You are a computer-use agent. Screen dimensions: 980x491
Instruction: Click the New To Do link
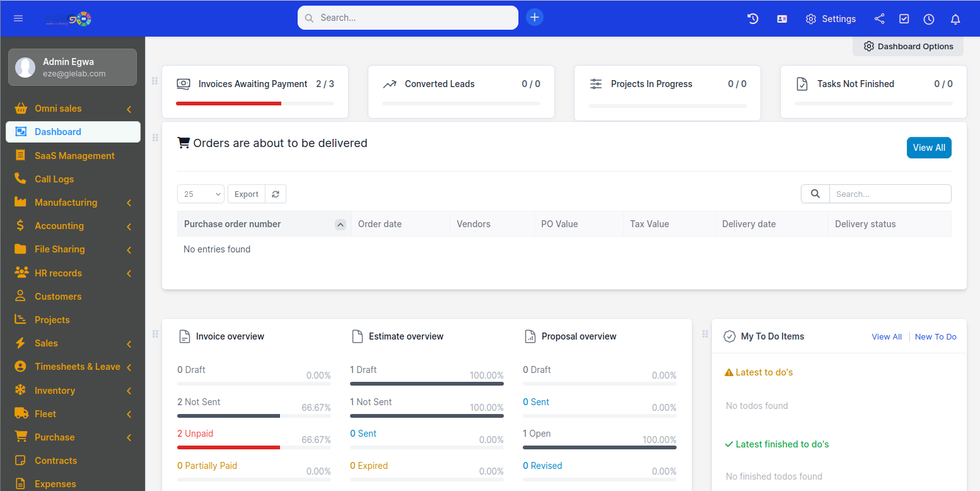click(935, 337)
